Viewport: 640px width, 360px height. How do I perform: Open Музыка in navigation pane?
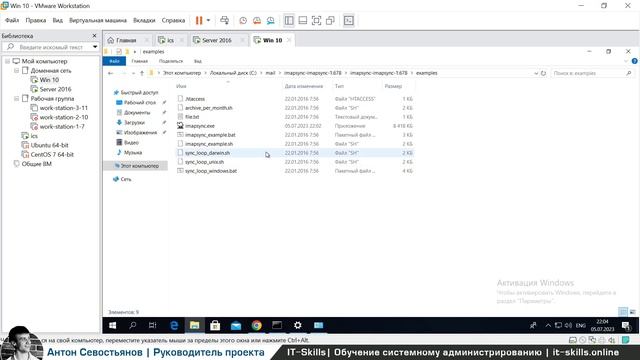coord(133,152)
